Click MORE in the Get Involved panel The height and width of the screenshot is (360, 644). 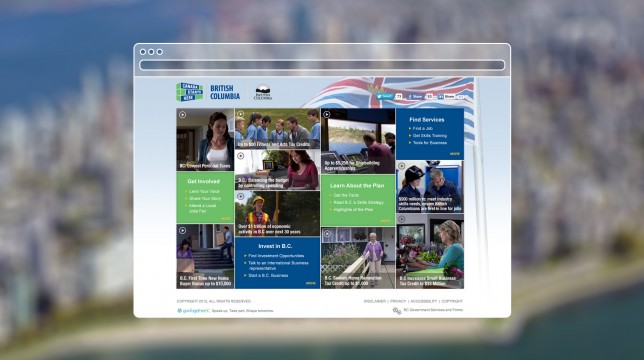226,219
